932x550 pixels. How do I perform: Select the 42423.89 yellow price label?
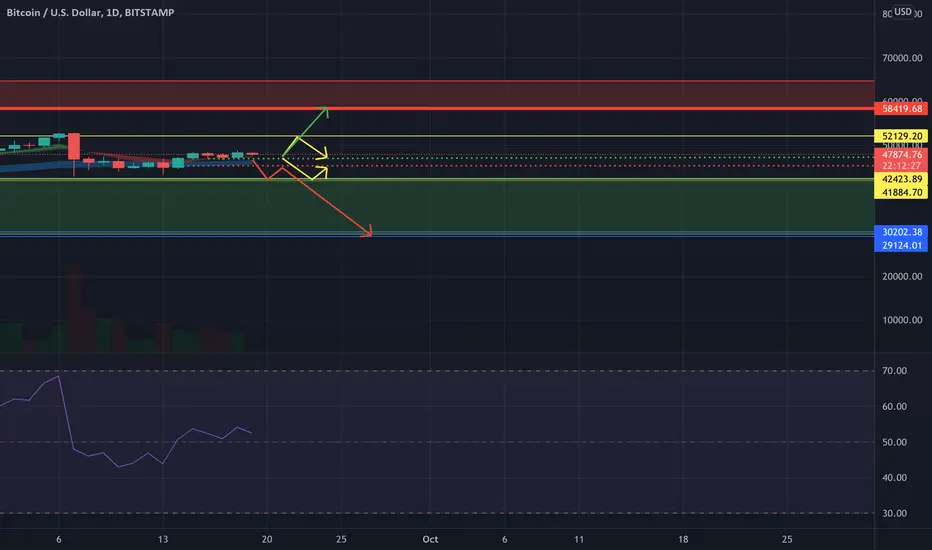click(901, 179)
